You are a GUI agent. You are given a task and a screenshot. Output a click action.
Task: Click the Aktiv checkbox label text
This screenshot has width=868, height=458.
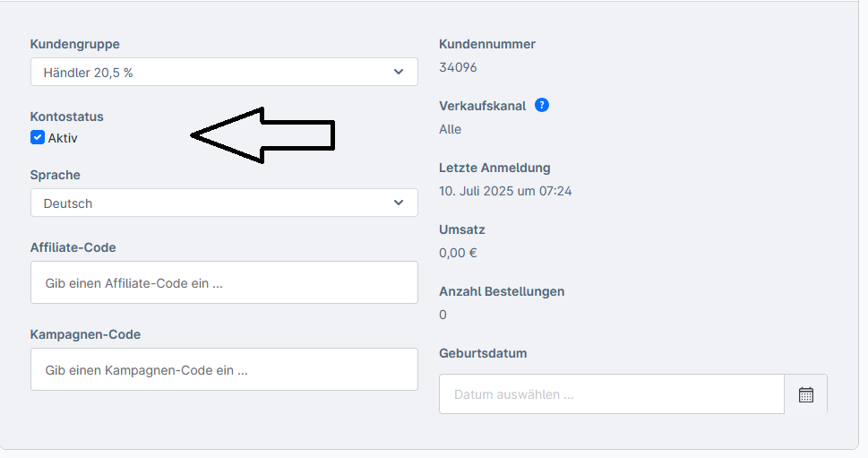63,138
